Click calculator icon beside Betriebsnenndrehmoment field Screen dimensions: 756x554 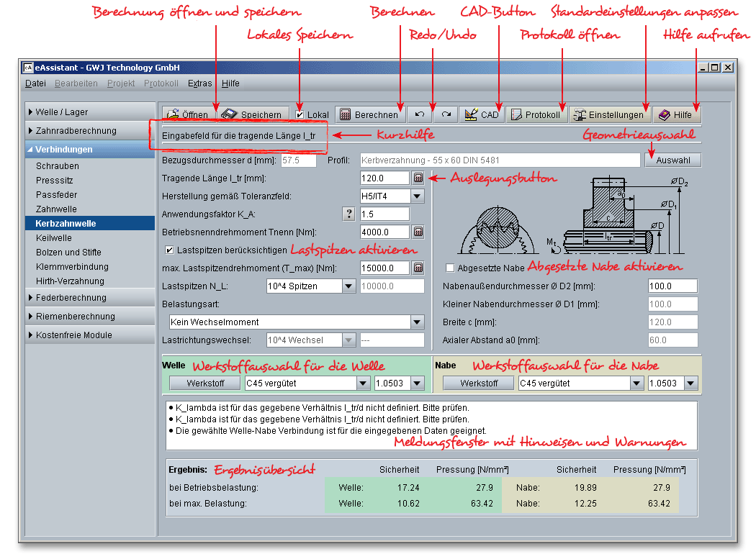point(418,232)
